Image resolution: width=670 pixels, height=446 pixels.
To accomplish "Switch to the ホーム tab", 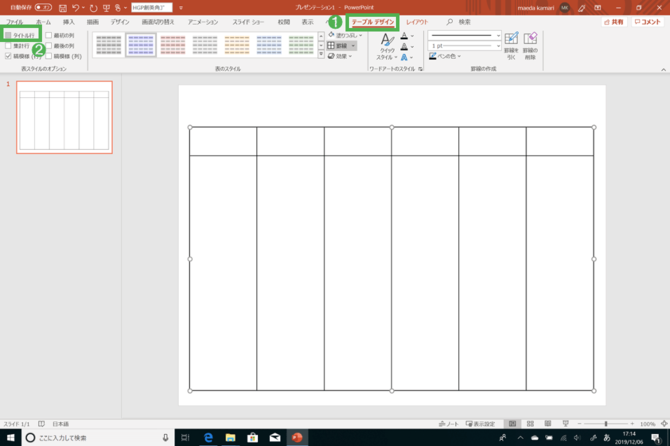I will point(43,22).
